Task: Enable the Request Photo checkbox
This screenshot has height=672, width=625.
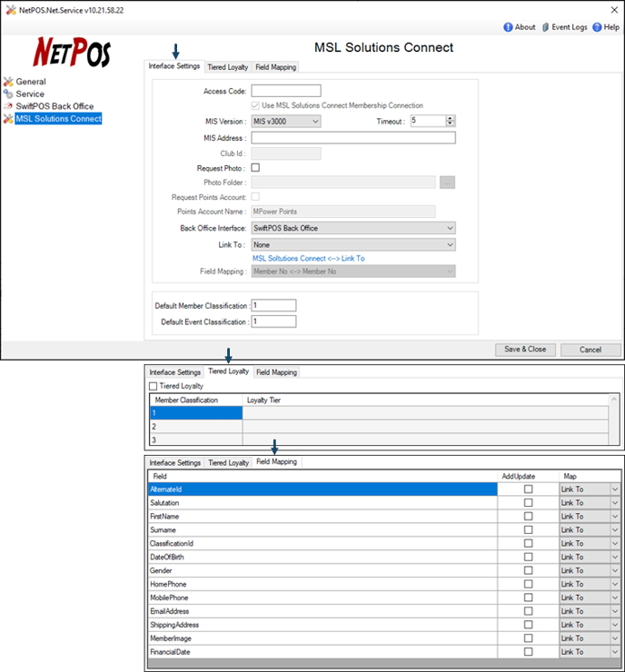Action: pos(255,168)
